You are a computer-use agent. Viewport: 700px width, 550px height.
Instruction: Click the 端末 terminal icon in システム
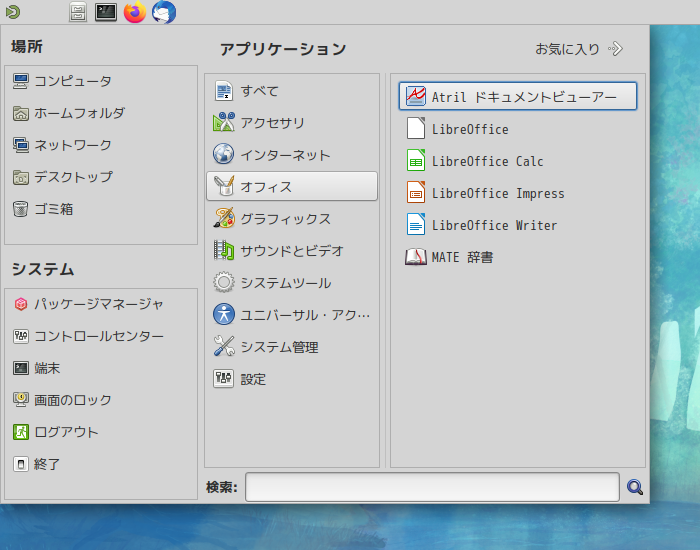pos(21,368)
